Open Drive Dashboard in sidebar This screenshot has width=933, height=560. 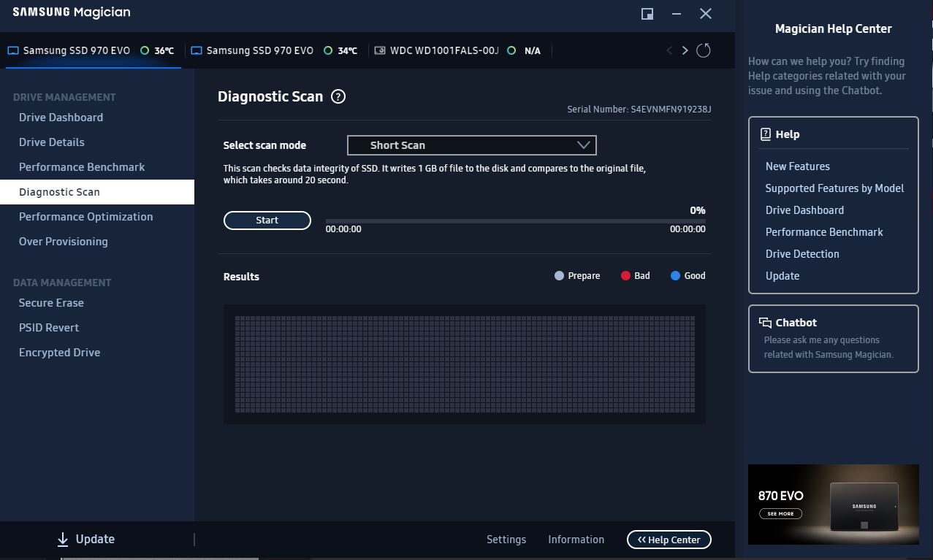tap(61, 118)
